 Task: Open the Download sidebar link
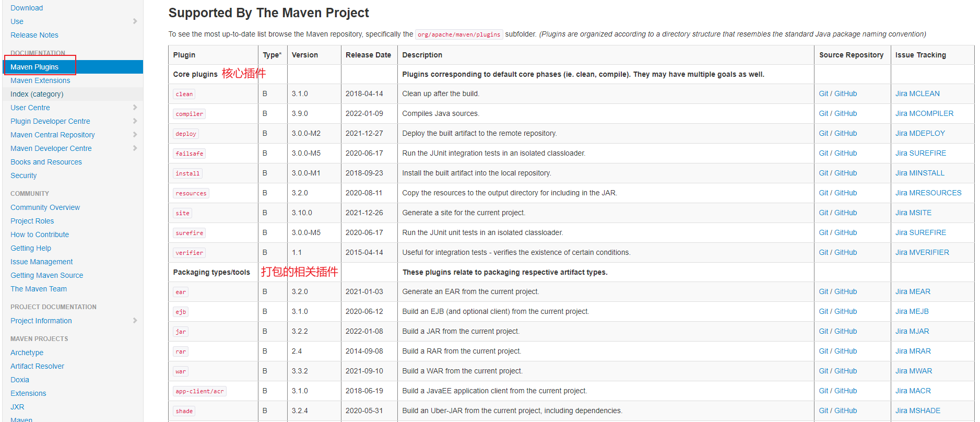(x=27, y=8)
